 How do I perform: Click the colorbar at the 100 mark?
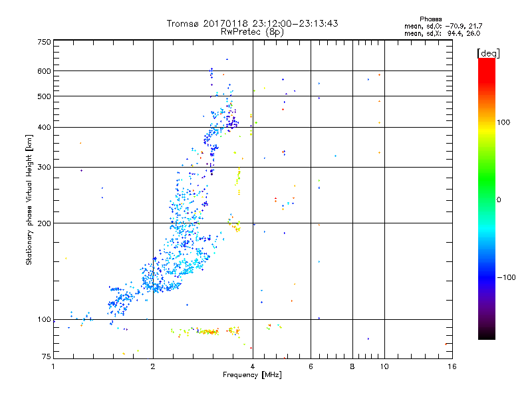pyautogui.click(x=487, y=122)
